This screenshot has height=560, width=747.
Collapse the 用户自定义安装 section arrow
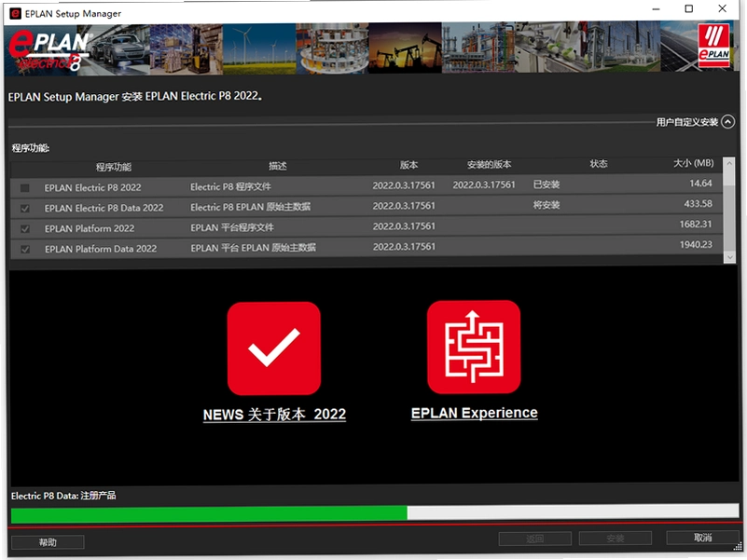[x=728, y=121]
